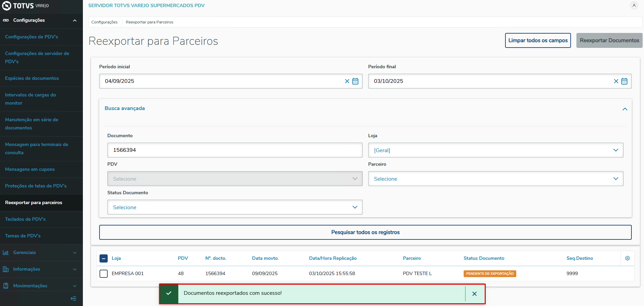
Task: Click the 9999 Seq.Destino cell
Action: 572,274
